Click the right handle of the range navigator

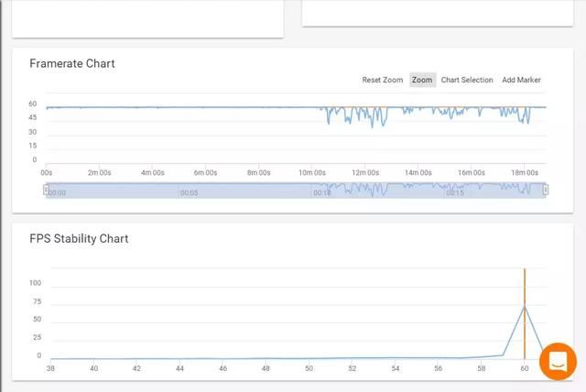[x=546, y=190]
